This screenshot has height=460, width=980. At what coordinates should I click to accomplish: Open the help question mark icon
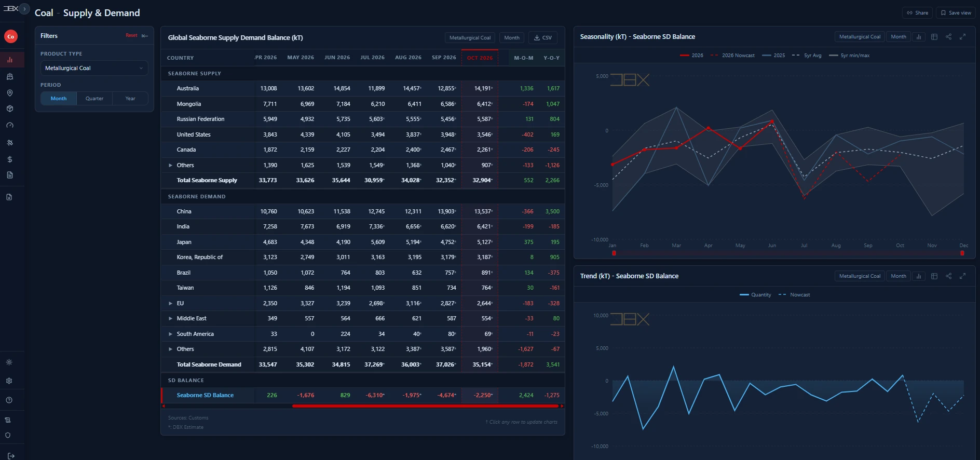click(9, 400)
